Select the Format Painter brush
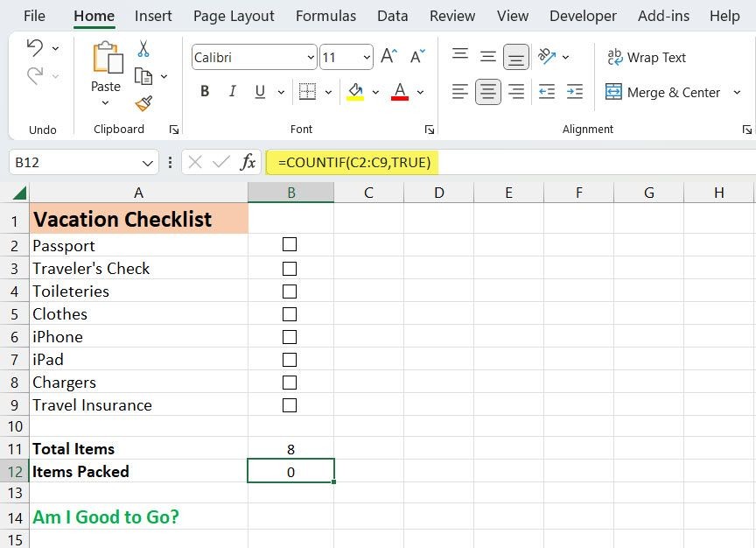 (143, 102)
